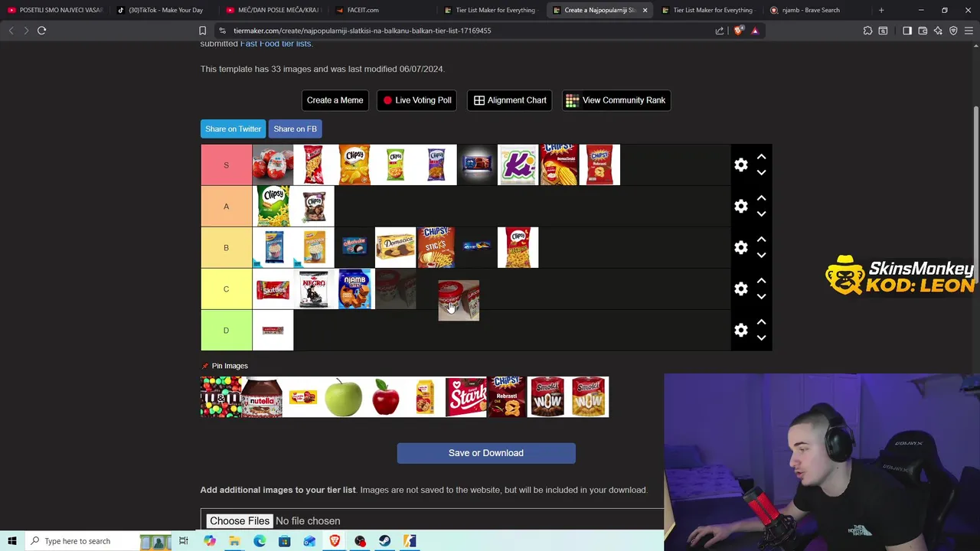Move tier S row up with arrow
This screenshot has height=551, width=980.
point(761,156)
